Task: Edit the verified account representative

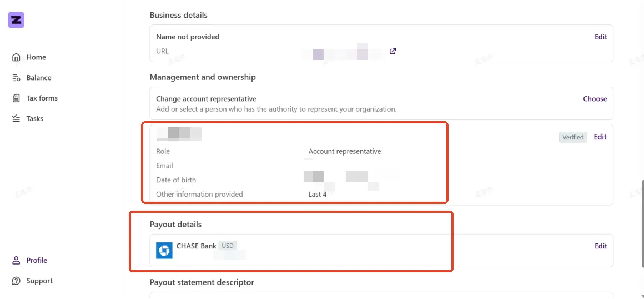Action: click(600, 137)
